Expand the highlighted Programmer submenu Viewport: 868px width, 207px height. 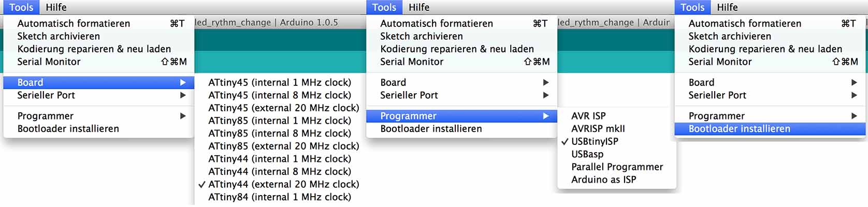click(461, 116)
